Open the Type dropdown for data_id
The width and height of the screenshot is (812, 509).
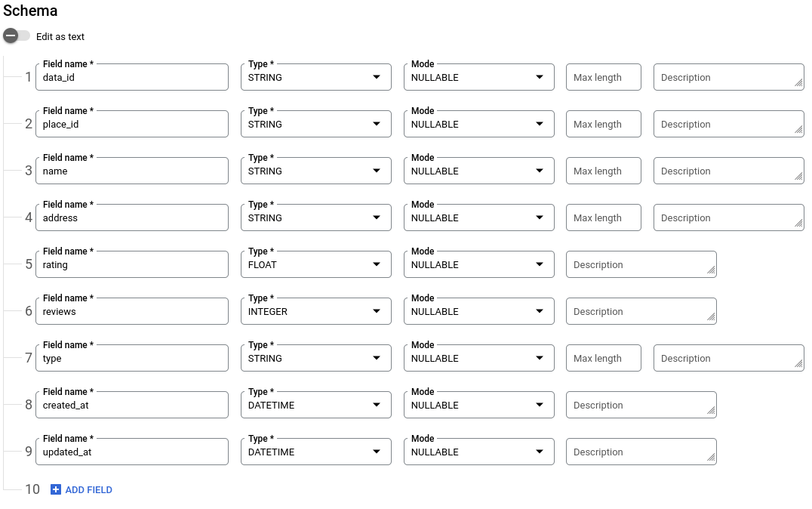(x=315, y=78)
